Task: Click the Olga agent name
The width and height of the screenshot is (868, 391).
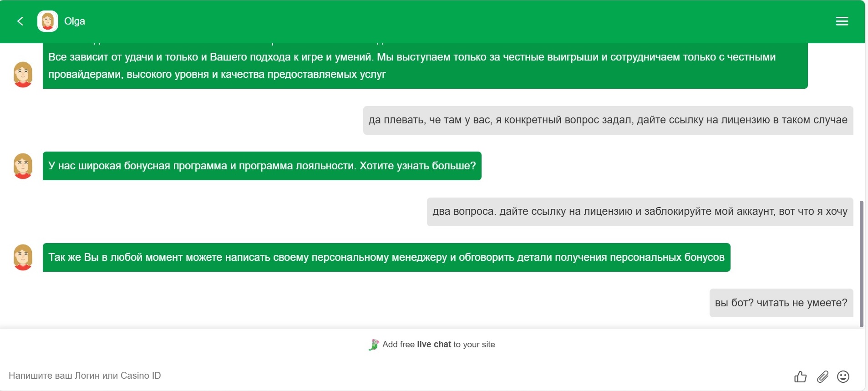Action: (75, 21)
